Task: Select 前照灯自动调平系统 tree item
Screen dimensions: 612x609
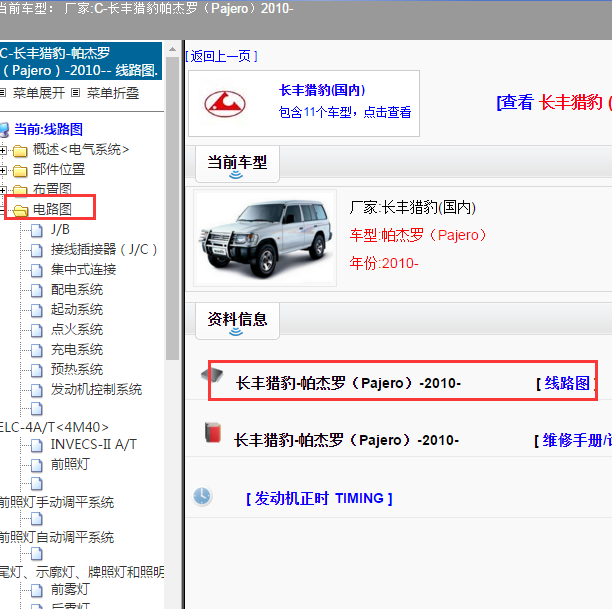Action: coord(57,537)
